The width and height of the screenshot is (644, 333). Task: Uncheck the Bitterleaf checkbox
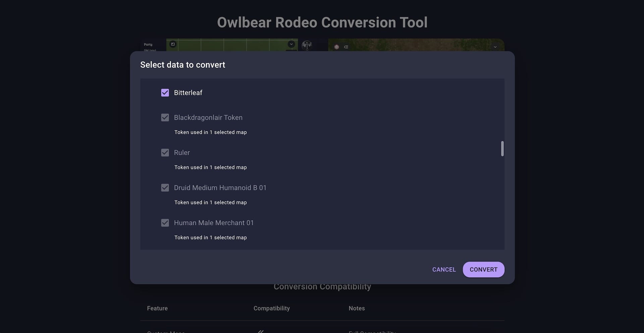pos(165,93)
